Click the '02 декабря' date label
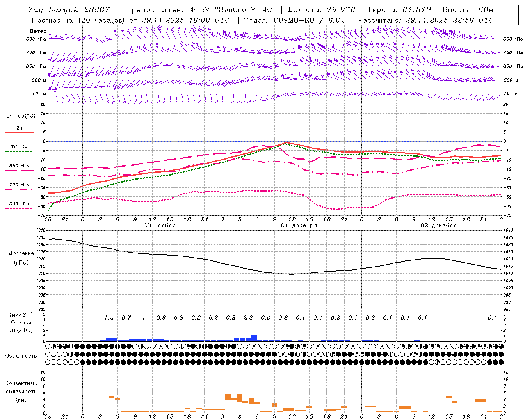 pos(438,226)
